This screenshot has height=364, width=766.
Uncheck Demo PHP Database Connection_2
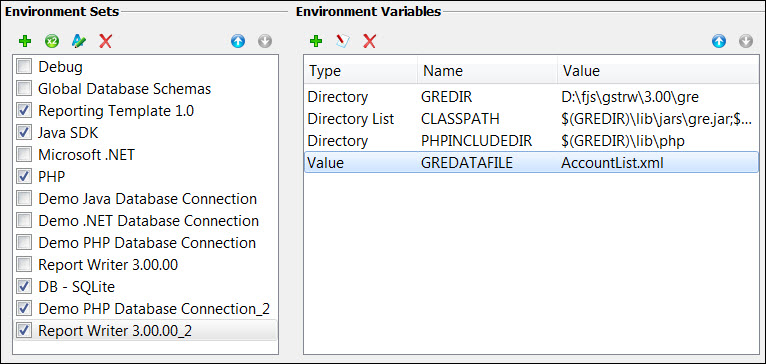tap(24, 308)
